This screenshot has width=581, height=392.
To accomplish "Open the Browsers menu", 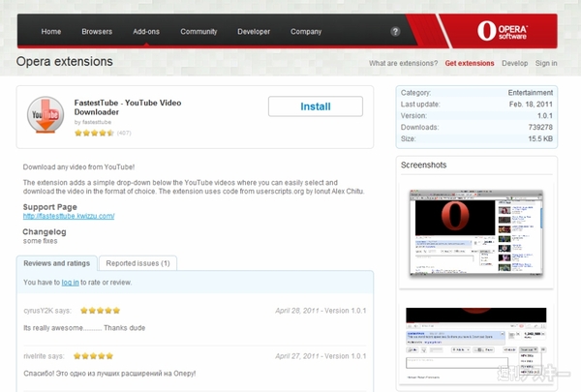I will point(97,32).
